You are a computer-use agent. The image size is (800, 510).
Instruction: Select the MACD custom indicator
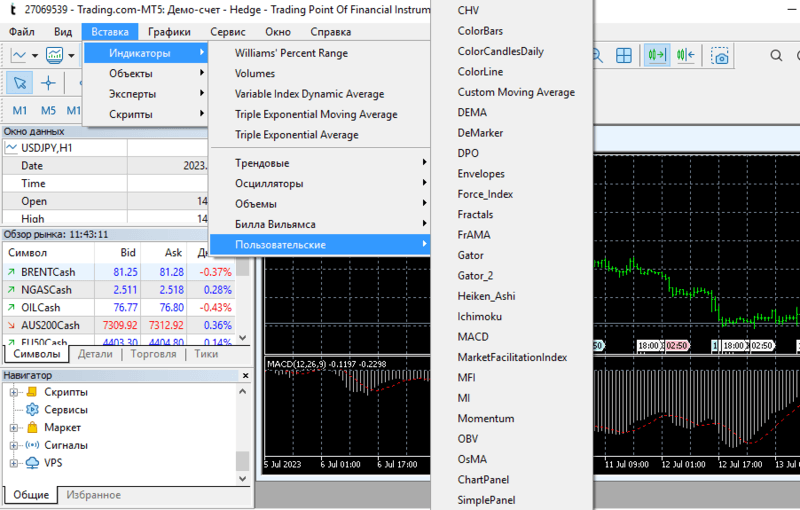(512, 337)
